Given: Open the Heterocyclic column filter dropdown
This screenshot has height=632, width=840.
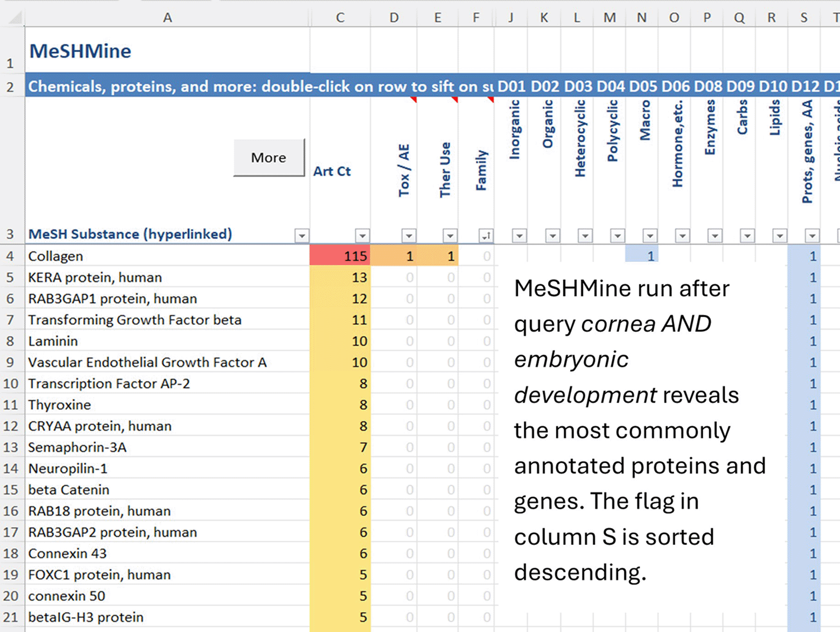Looking at the screenshot, I should coord(585,235).
